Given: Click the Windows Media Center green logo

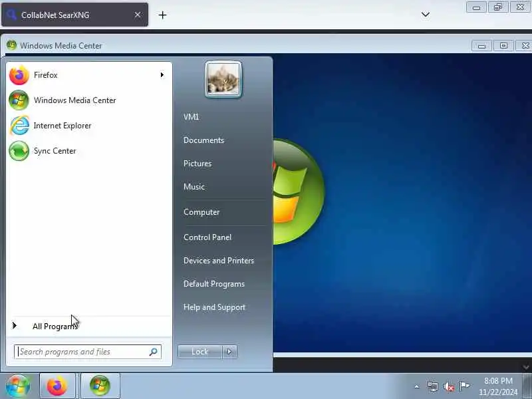Looking at the screenshot, I should (299, 192).
